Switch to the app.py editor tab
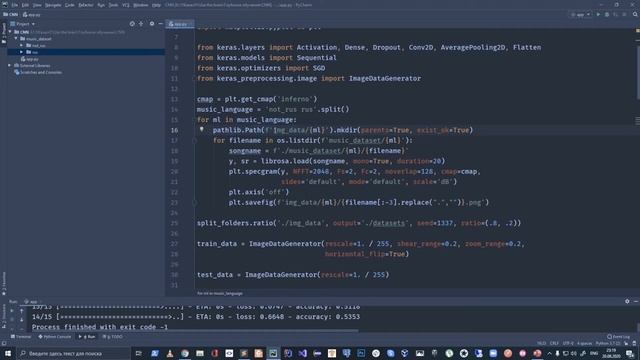 (179, 24)
